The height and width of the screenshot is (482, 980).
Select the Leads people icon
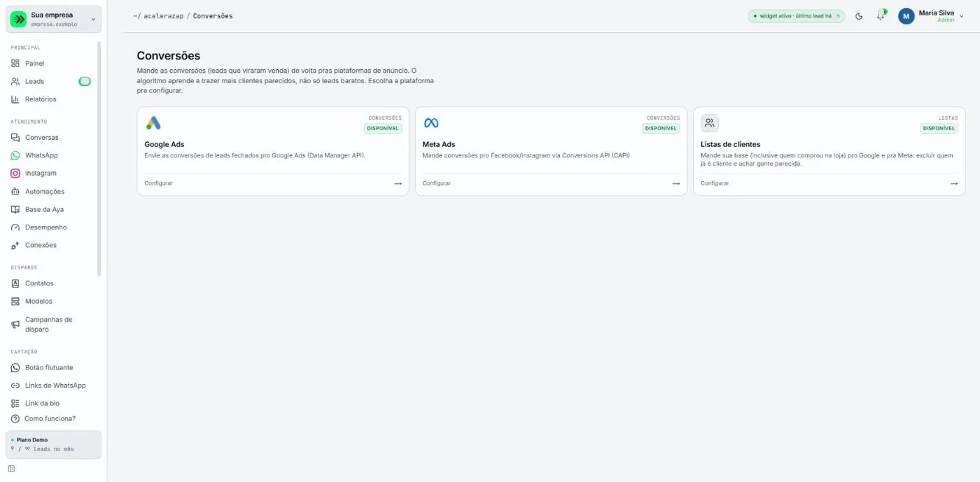pos(15,81)
